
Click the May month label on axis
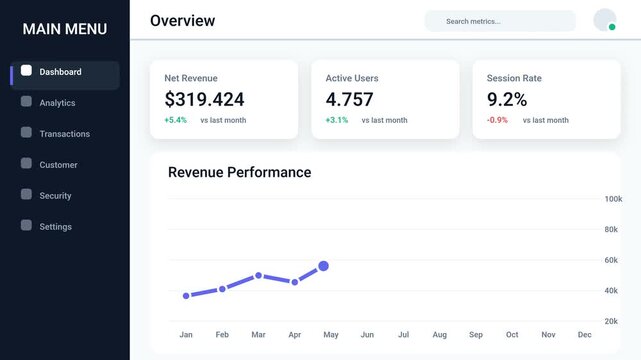331,335
